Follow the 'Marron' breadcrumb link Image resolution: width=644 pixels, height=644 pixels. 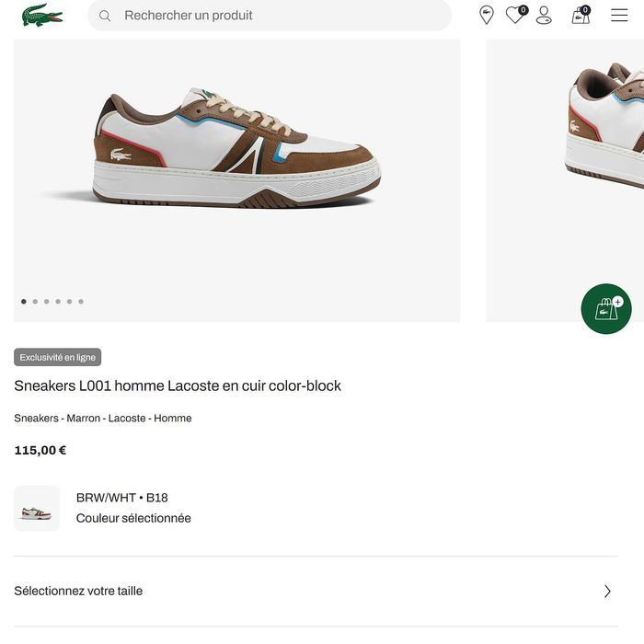coord(84,419)
